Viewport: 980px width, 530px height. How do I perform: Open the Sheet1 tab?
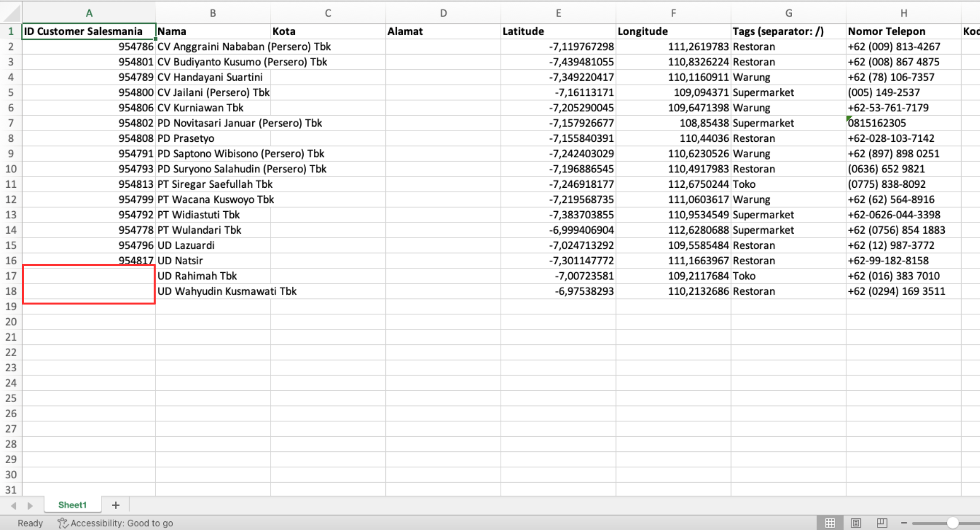click(72, 505)
